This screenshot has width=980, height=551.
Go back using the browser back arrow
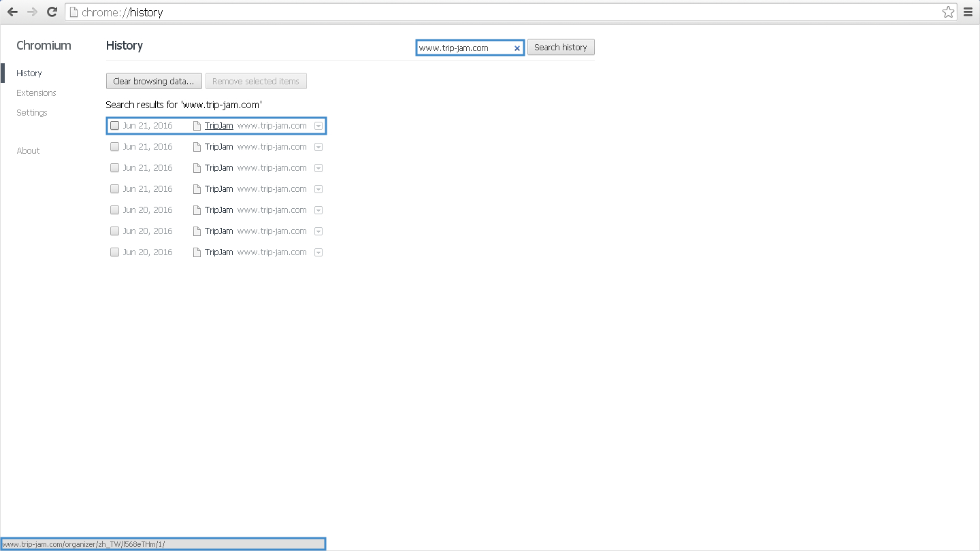point(12,12)
